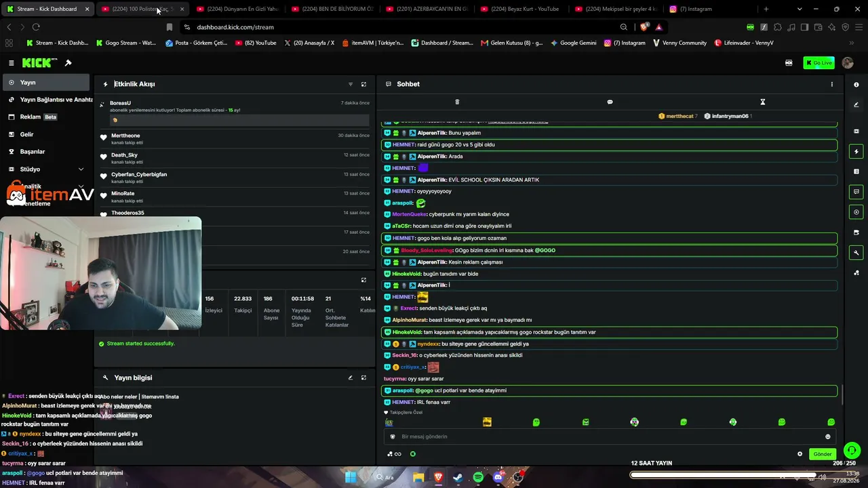Viewport: 868px width, 488px height.
Task: Open the tab search dropdown arrow
Action: pos(800,9)
